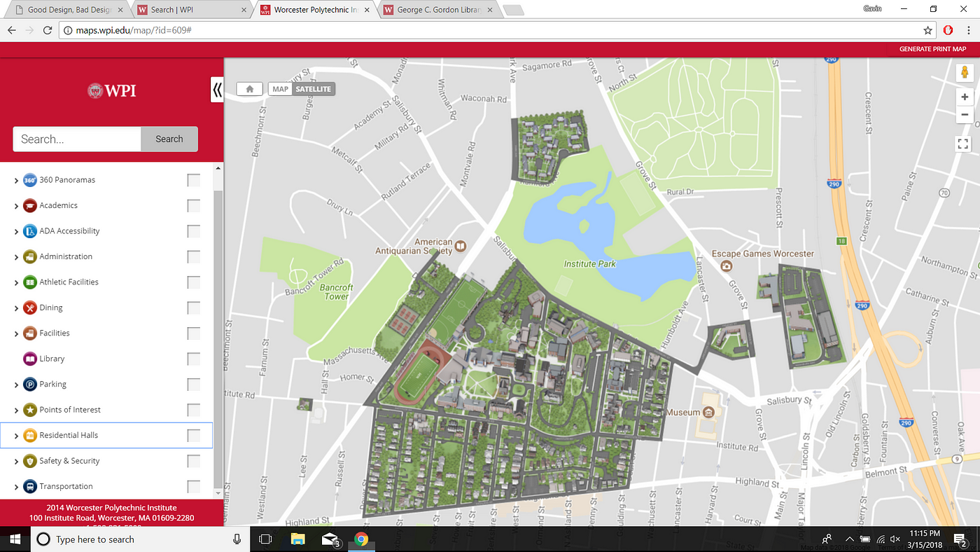Reload the page

point(48,30)
